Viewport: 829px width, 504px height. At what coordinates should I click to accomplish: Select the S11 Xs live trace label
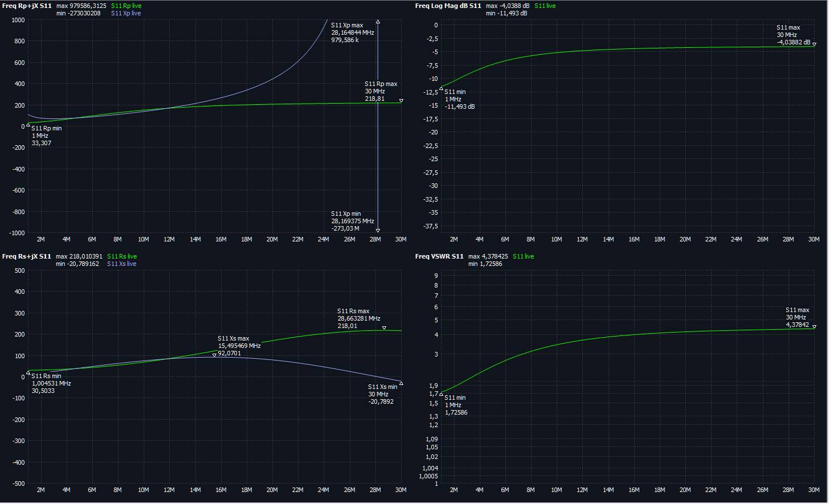(122, 264)
